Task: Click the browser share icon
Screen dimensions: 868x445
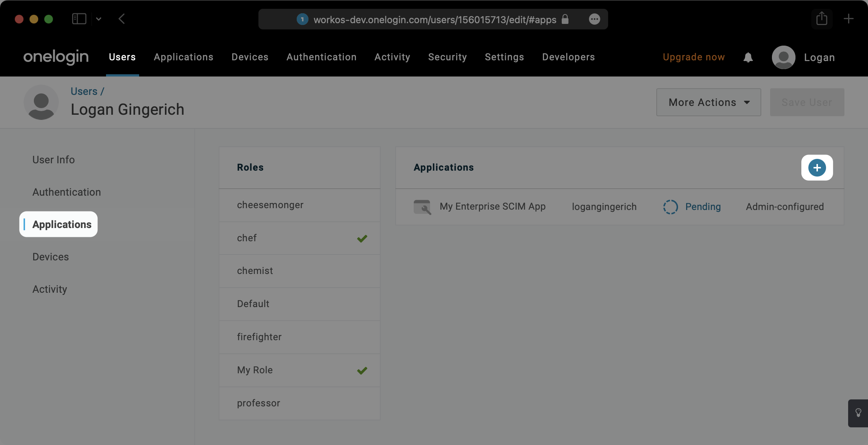Action: tap(821, 19)
